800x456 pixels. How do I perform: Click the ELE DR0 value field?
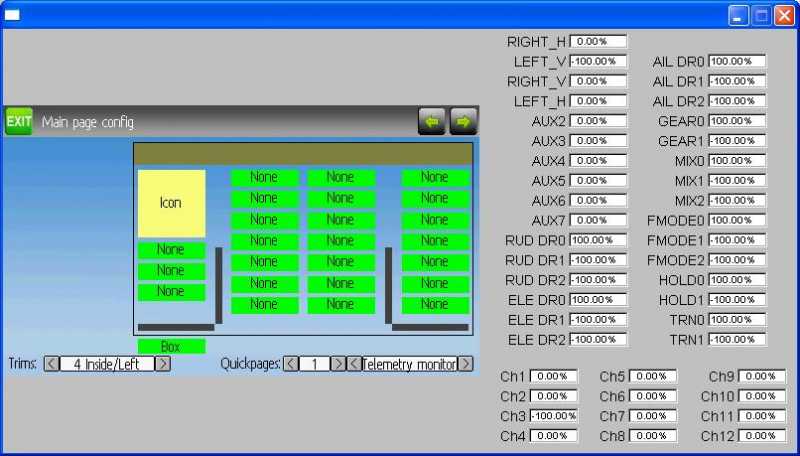(598, 300)
